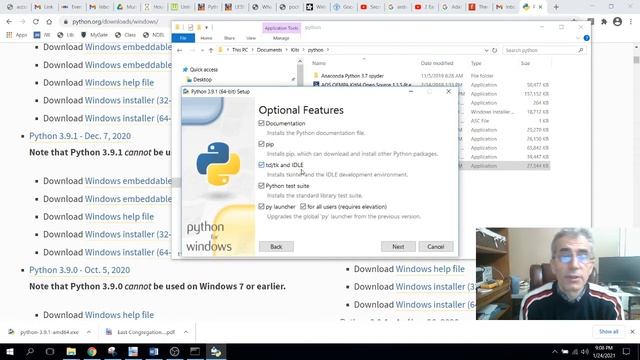Open Windows taskbar search
This screenshot has width=640, height=360.
pyautogui.click(x=30, y=351)
